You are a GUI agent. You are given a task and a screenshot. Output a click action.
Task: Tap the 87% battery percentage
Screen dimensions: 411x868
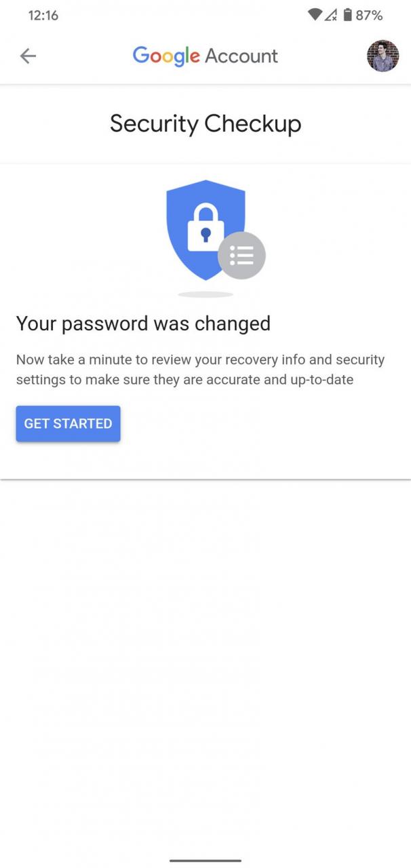[369, 15]
